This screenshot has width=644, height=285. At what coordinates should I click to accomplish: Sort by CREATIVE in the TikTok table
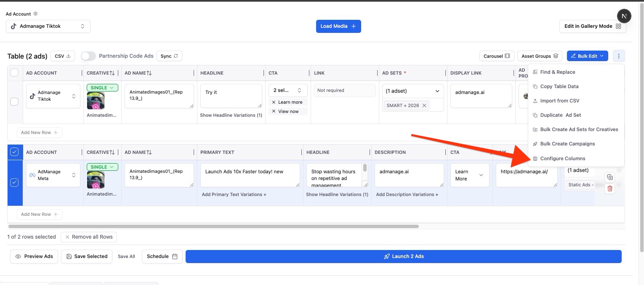click(x=112, y=73)
